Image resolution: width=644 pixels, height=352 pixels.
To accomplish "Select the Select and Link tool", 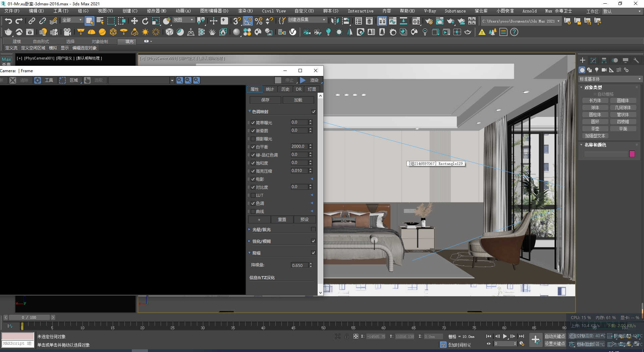I will (32, 21).
